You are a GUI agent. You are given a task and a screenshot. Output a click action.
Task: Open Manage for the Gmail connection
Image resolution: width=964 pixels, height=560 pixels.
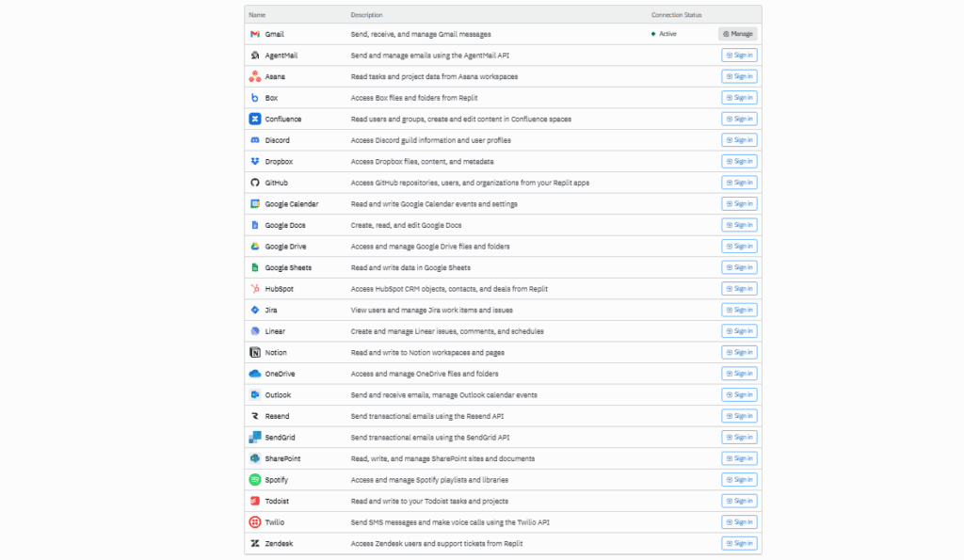[738, 34]
